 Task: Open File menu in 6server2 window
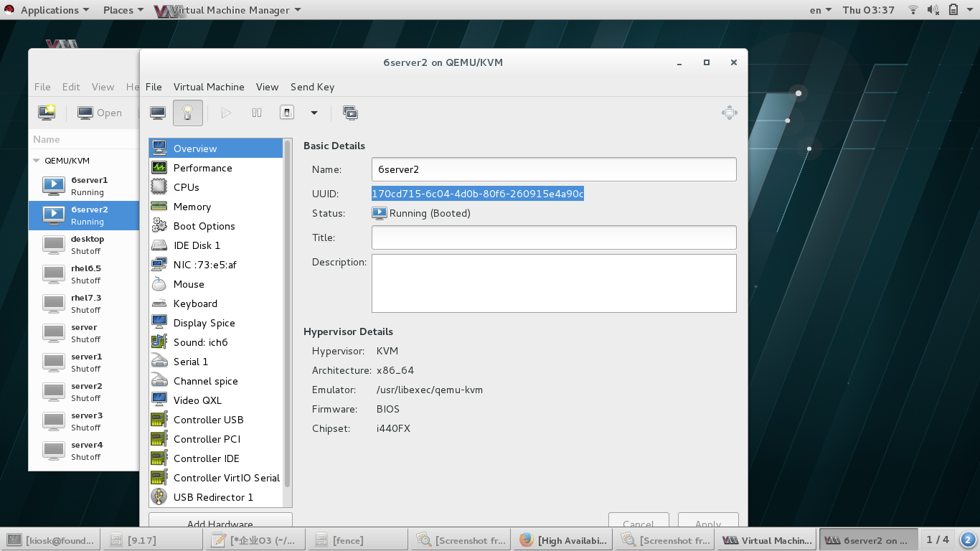[x=154, y=87]
